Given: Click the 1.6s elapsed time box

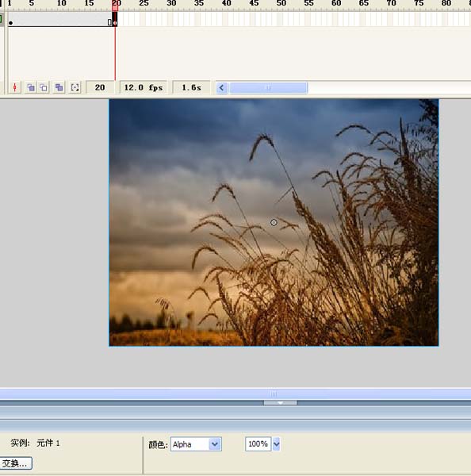Looking at the screenshot, I should 191,87.
